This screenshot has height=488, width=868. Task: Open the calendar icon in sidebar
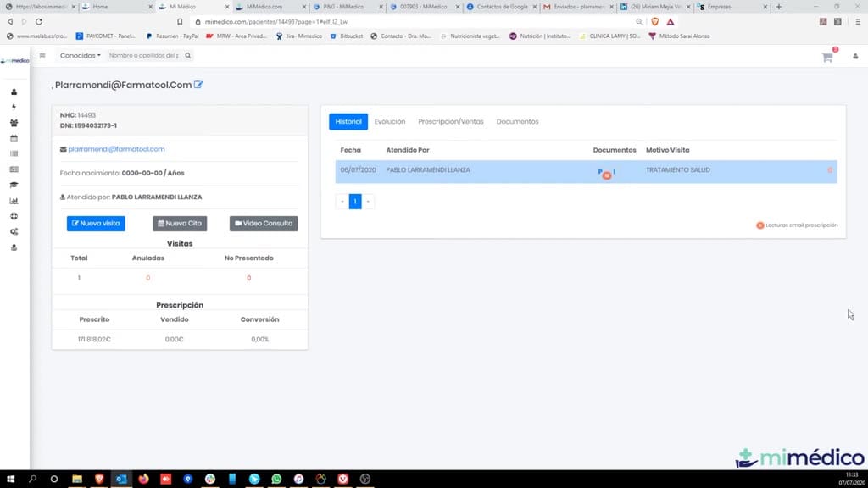(x=14, y=138)
